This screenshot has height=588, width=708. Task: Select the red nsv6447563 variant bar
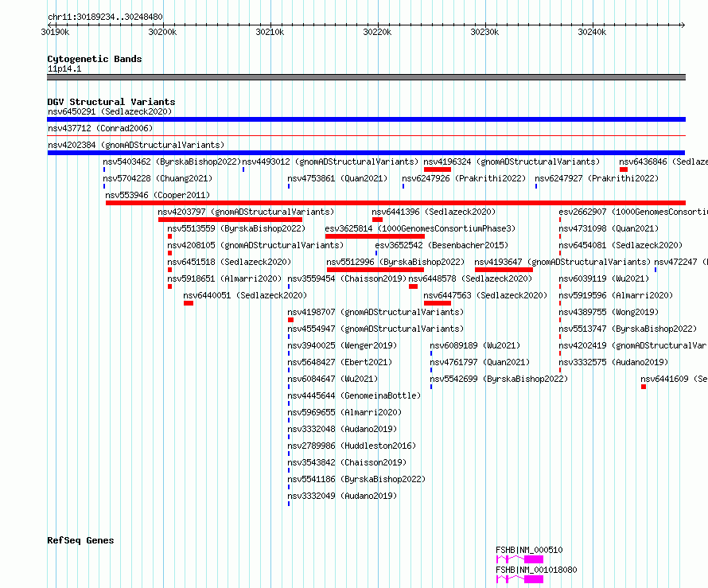[x=437, y=303]
